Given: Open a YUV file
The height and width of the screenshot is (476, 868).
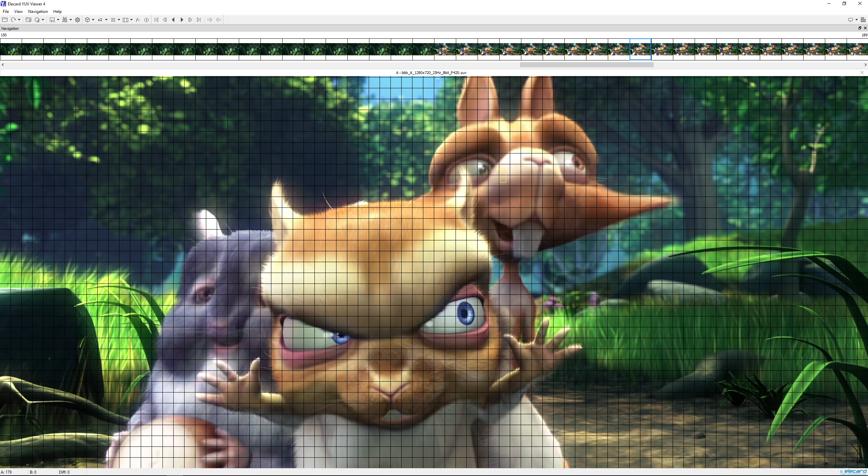Looking at the screenshot, I should coord(5,20).
